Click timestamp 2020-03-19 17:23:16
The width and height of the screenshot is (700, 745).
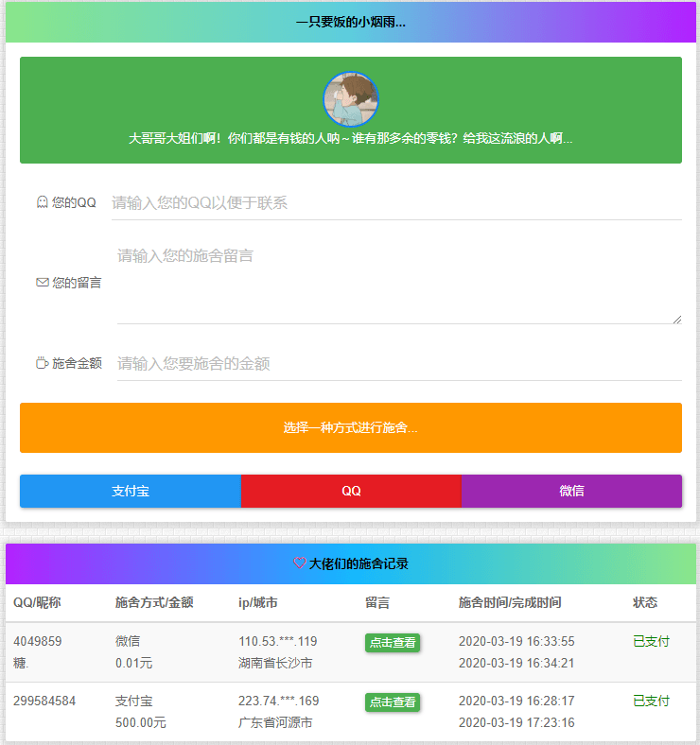(516, 722)
